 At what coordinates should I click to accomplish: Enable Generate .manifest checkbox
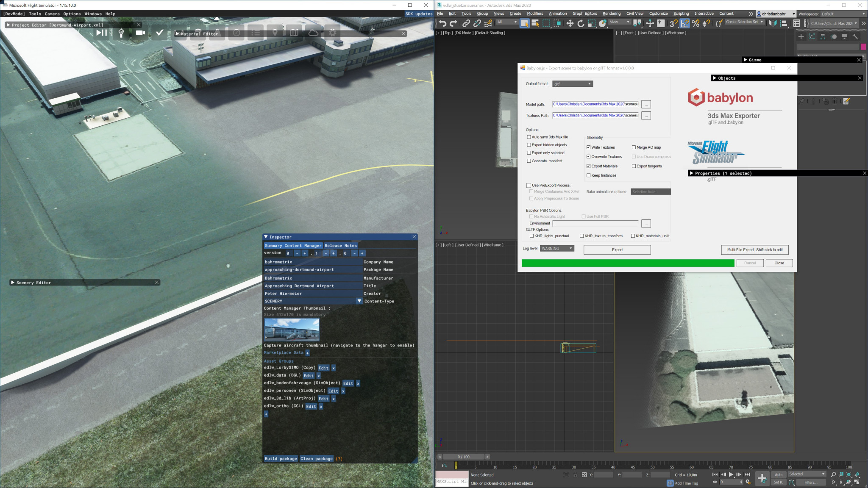529,161
